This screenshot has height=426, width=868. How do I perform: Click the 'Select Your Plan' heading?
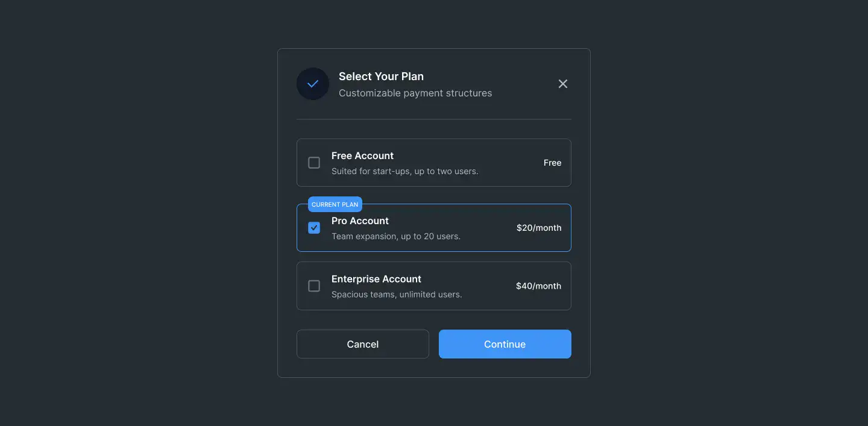click(x=382, y=77)
